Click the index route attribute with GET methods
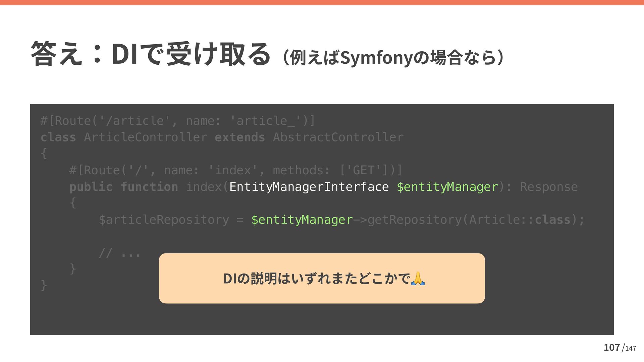 (235, 170)
